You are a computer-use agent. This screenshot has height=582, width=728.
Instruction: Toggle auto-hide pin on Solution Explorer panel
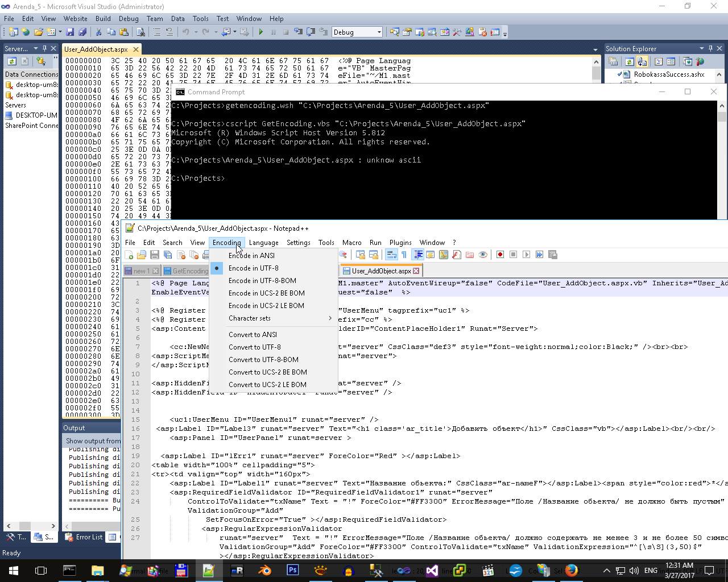[x=710, y=48]
